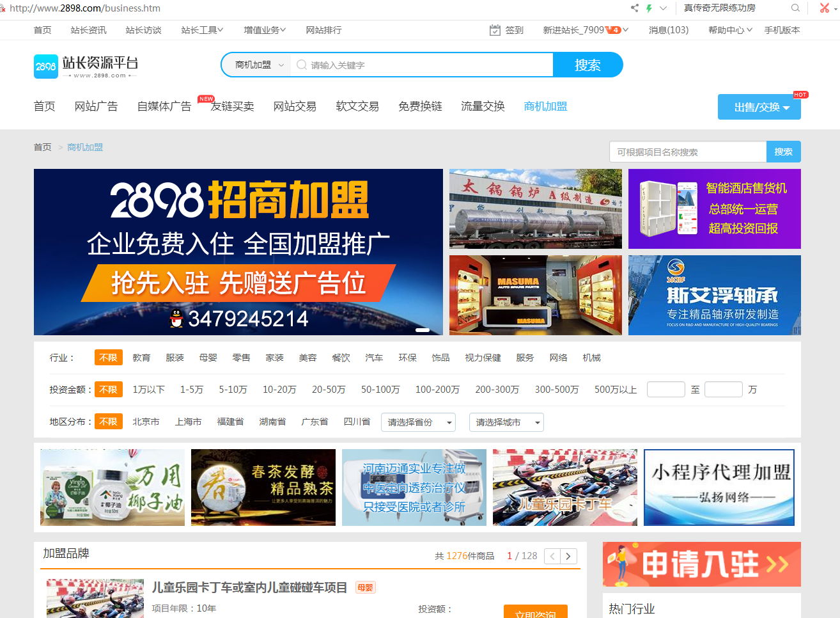Click the magnifier search icon in the address bar
This screenshot has height=618, width=840.
tap(795, 8)
